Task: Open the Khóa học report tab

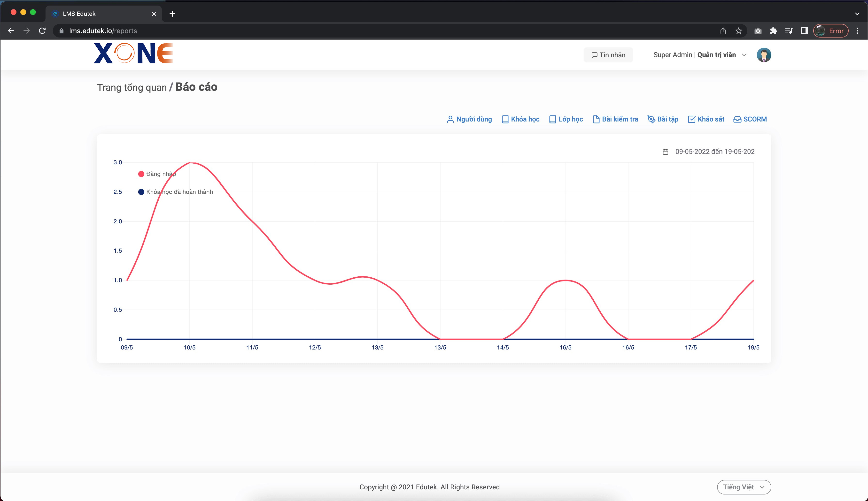Action: (520, 119)
